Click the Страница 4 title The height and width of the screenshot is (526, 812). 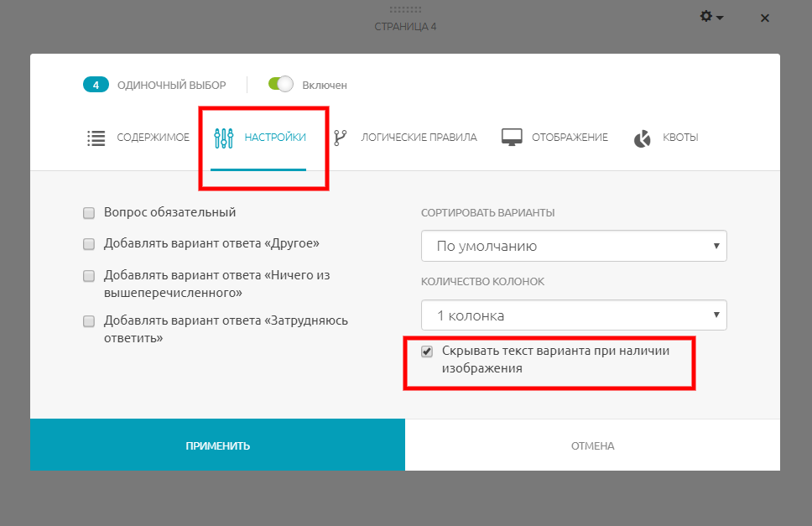(405, 26)
